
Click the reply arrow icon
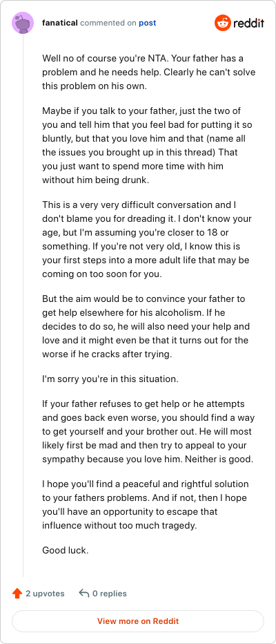pyautogui.click(x=83, y=593)
